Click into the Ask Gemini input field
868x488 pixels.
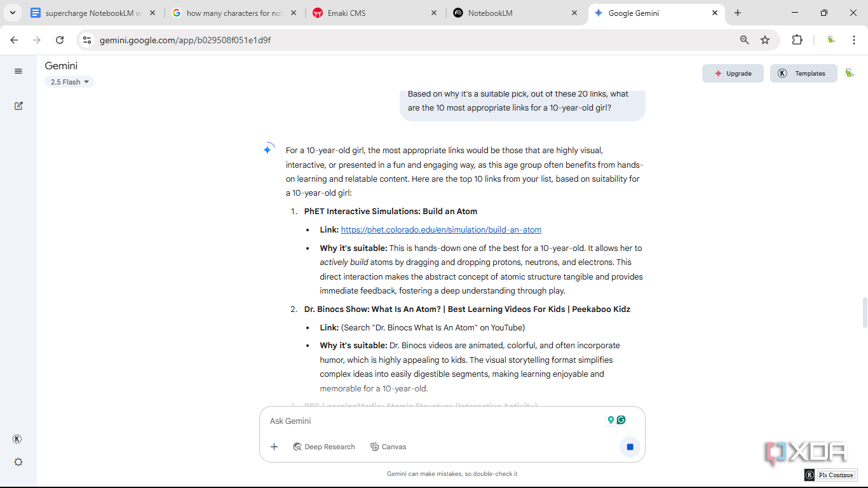click(x=432, y=421)
